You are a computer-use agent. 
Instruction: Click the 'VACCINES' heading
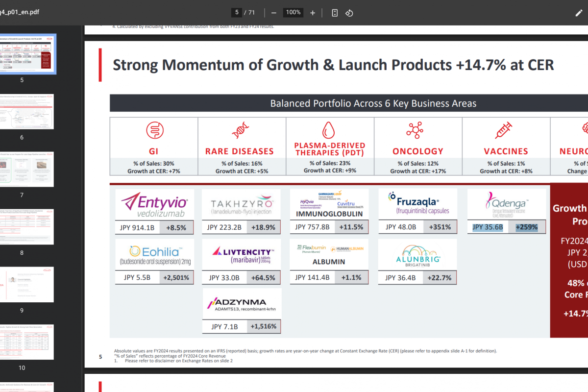(506, 151)
